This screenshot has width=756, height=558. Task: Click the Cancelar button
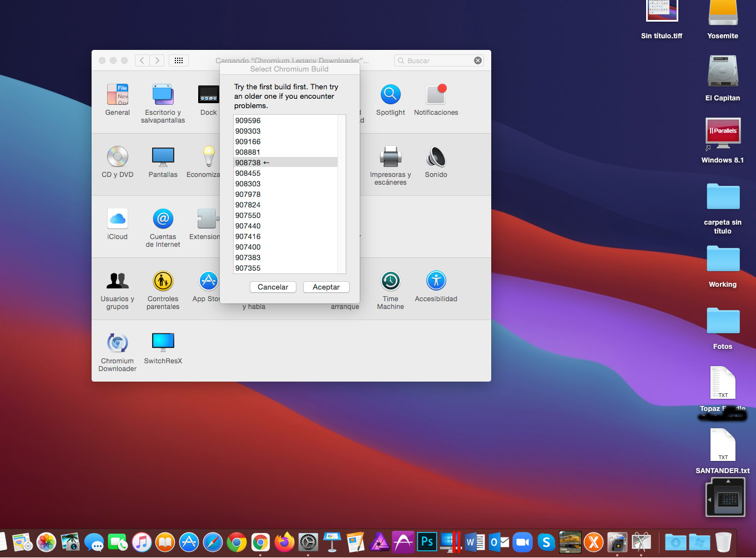click(273, 287)
